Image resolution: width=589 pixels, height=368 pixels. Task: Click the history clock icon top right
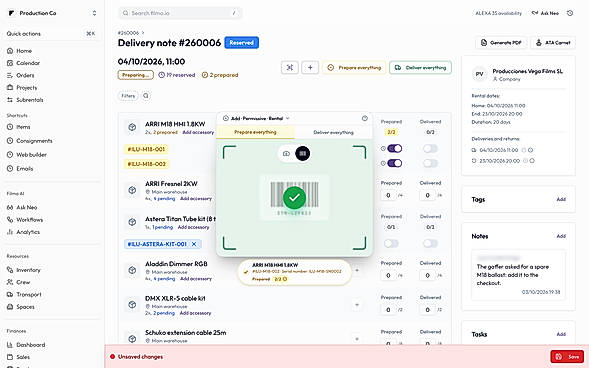coord(570,13)
